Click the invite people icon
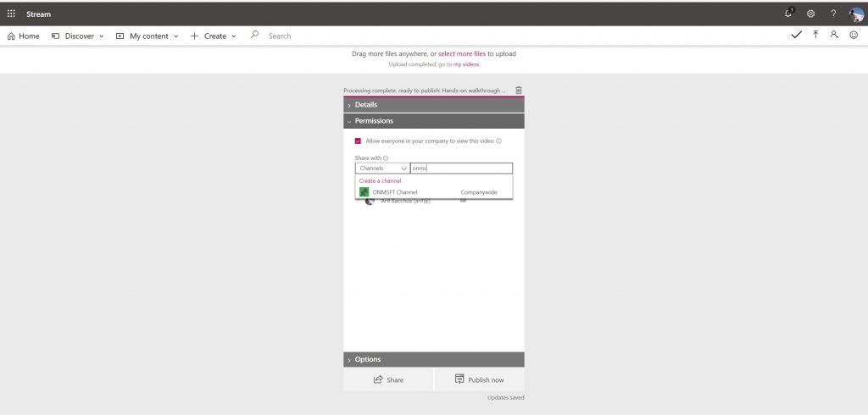 834,35
